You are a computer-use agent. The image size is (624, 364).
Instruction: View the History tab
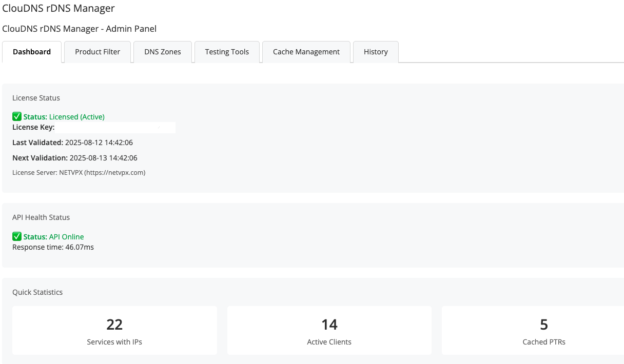pos(376,52)
